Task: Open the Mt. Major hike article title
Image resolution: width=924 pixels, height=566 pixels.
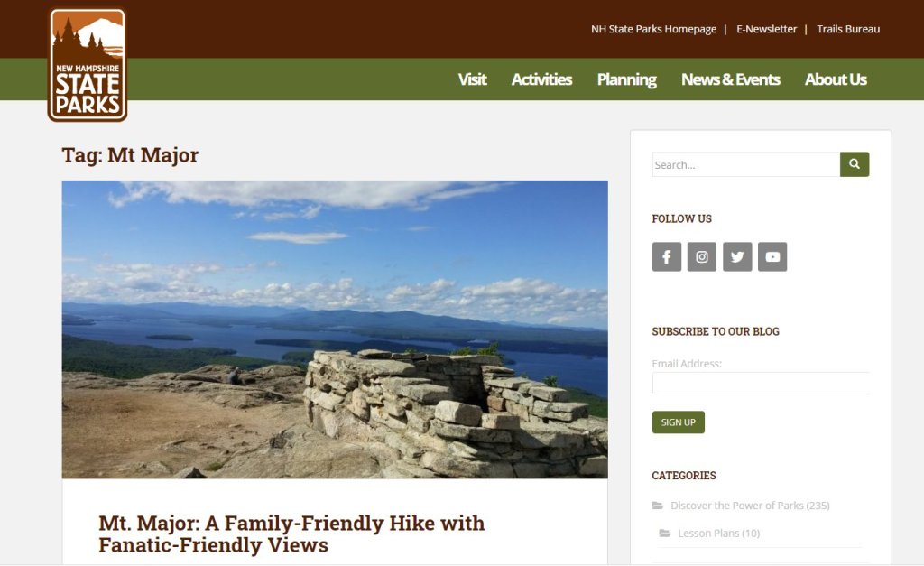Action: (x=291, y=534)
